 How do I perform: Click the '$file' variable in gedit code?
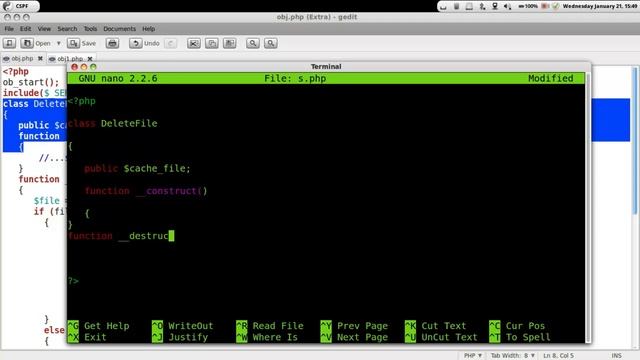pyautogui.click(x=47, y=200)
